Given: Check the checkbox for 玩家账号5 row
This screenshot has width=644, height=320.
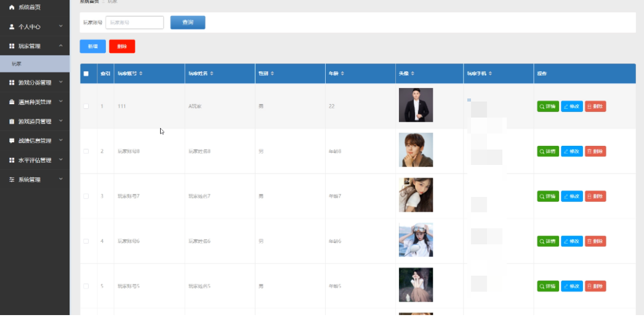Looking at the screenshot, I should [x=86, y=286].
